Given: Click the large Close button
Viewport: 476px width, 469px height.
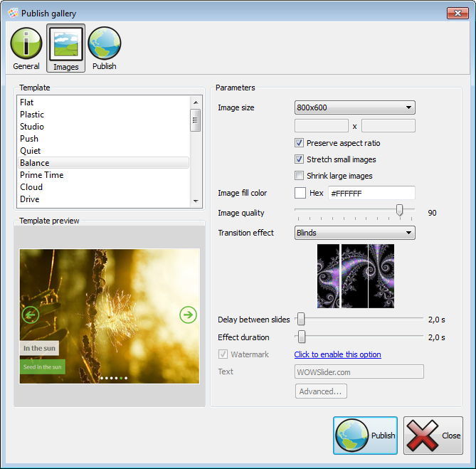Looking at the screenshot, I should click(433, 436).
